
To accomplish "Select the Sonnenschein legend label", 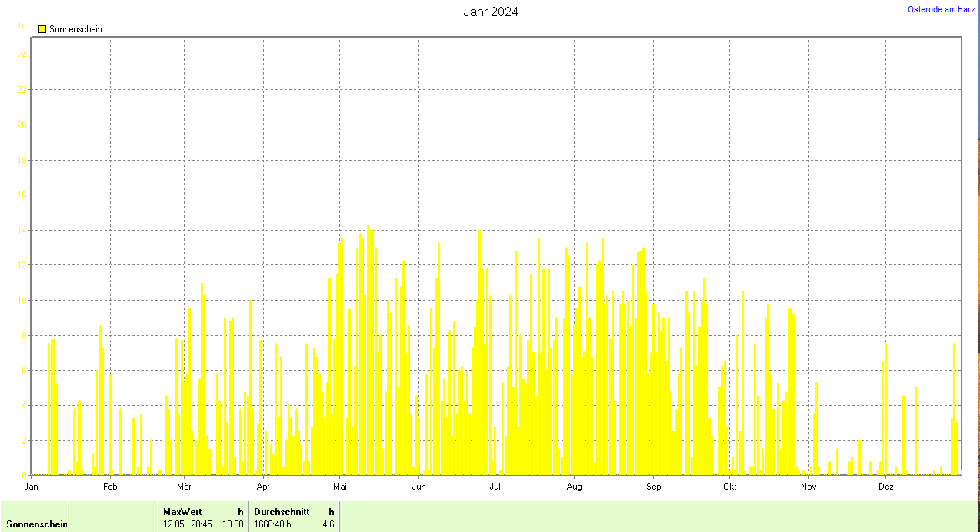I will pos(75,29).
